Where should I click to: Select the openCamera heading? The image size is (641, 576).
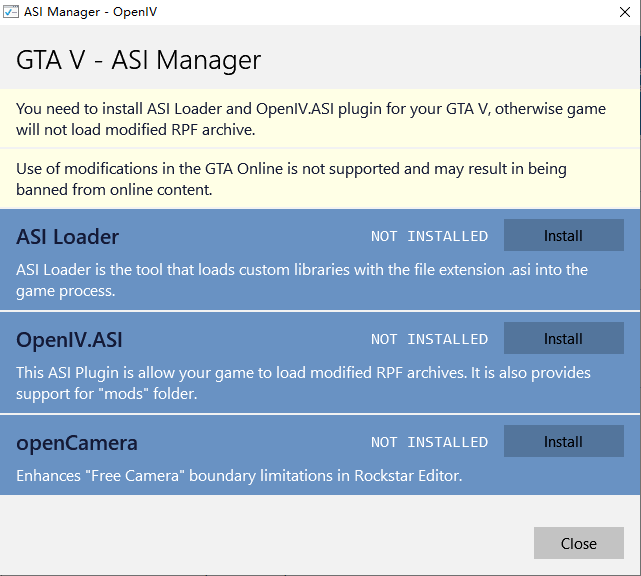[x=77, y=443]
